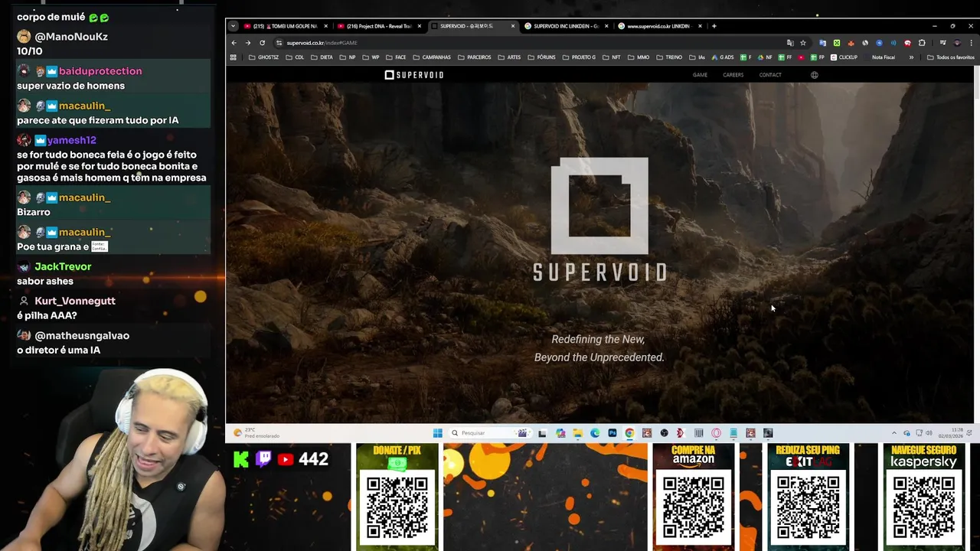Viewport: 980px width, 551px height.
Task: Click the taskbar Pesquisar search box
Action: 490,433
